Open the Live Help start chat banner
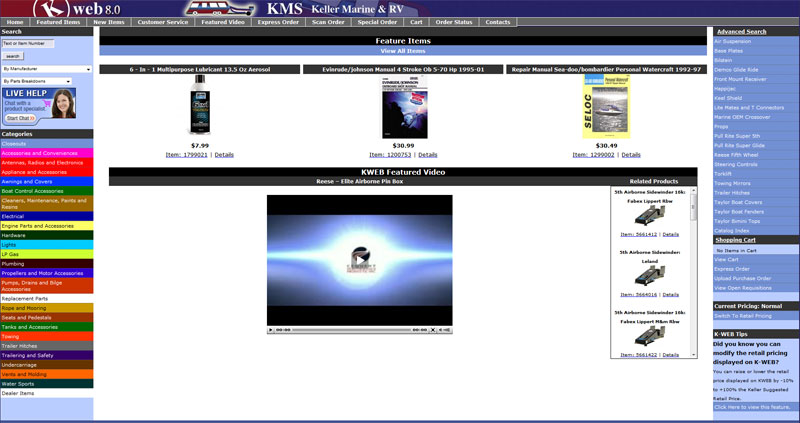800x423 pixels. point(39,105)
